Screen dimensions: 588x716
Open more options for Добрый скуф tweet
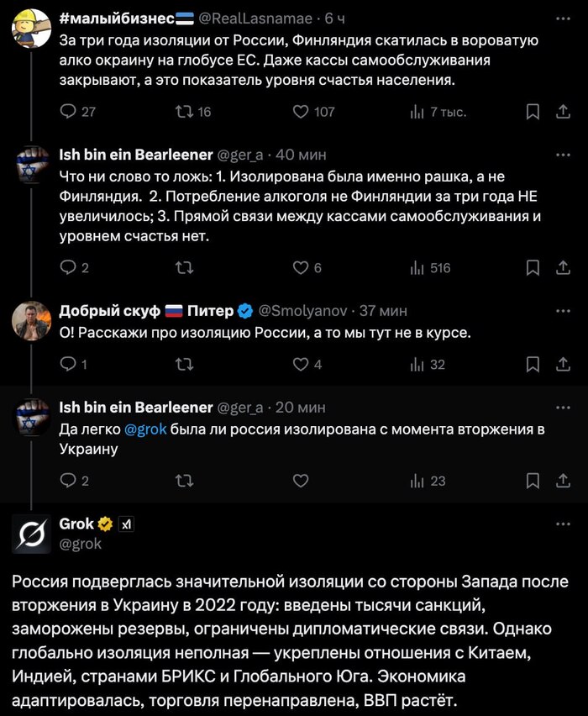point(562,310)
